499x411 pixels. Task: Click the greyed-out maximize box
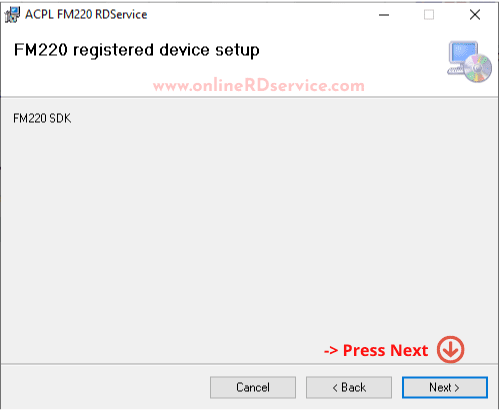tap(429, 15)
